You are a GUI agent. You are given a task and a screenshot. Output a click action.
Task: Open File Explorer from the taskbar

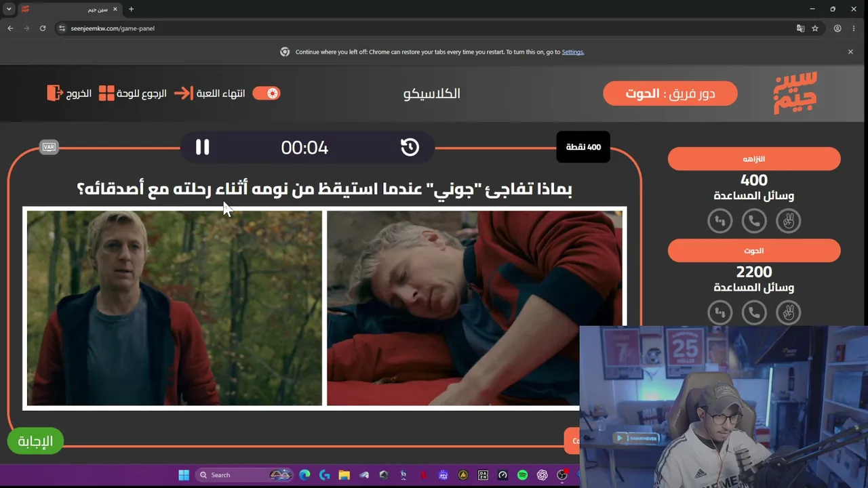coord(344,475)
